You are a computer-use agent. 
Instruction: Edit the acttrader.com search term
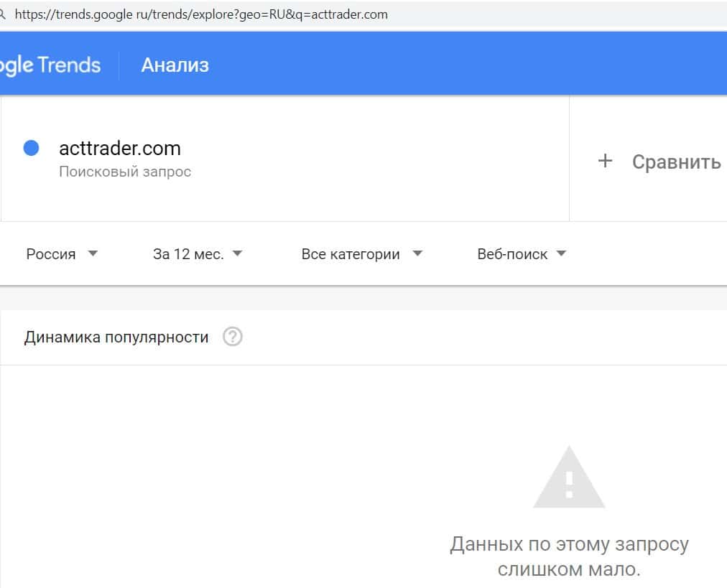tap(120, 149)
